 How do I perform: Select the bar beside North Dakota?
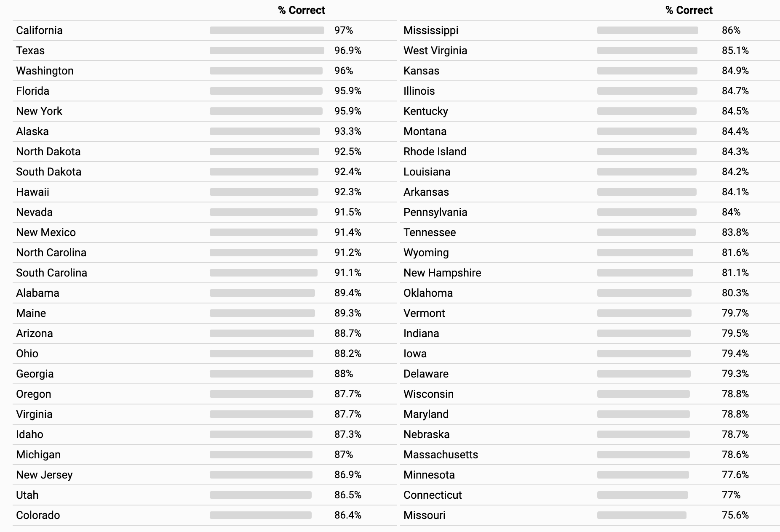[264, 152]
